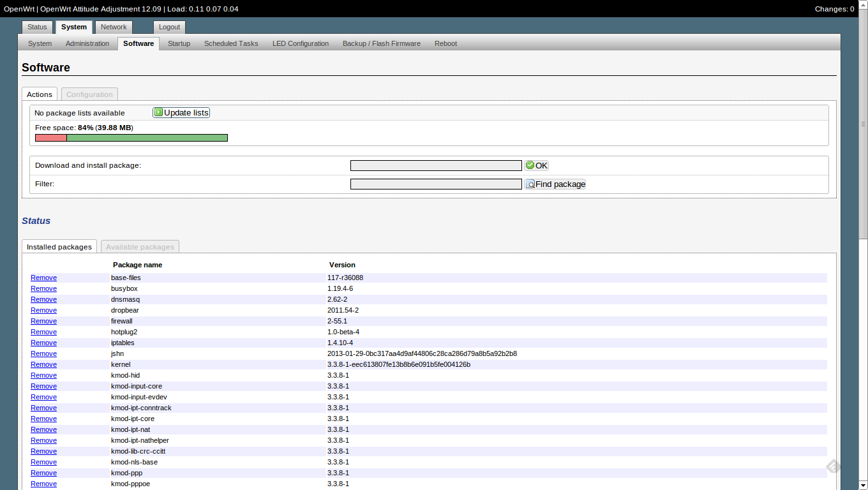Select the dnsmasq version 2.62-2

[x=337, y=299]
